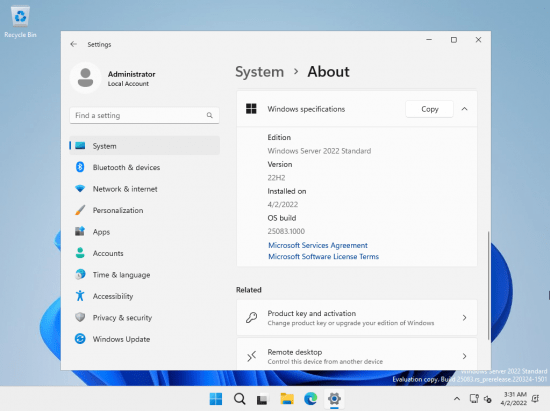Image resolution: width=550 pixels, height=411 pixels.
Task: Collapse the Windows specifications section
Action: click(464, 109)
